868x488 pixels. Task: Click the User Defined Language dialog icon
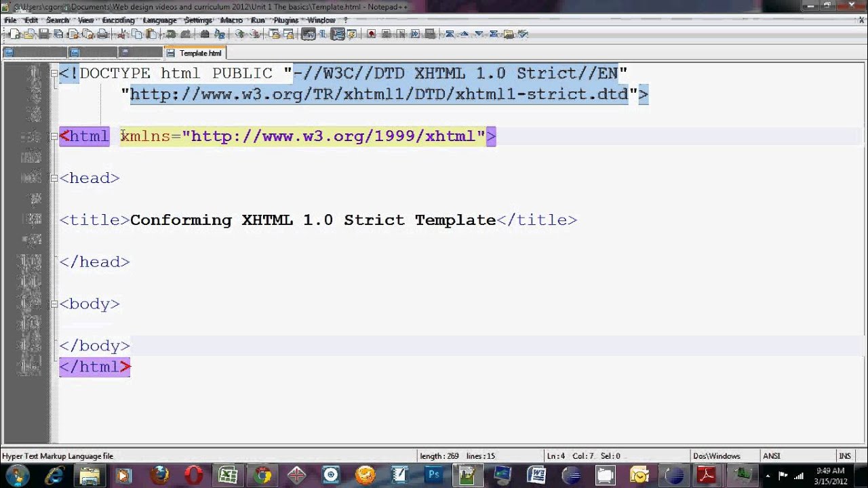(x=351, y=34)
